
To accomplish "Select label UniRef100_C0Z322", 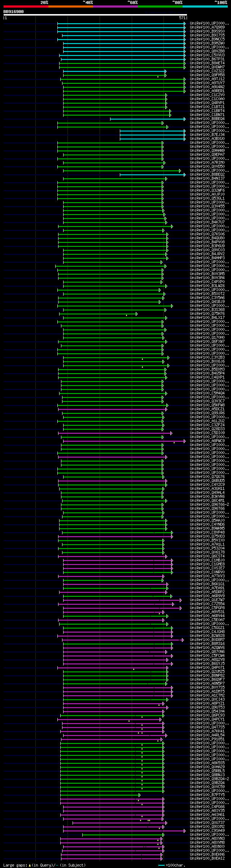I will [x=207, y=71].
